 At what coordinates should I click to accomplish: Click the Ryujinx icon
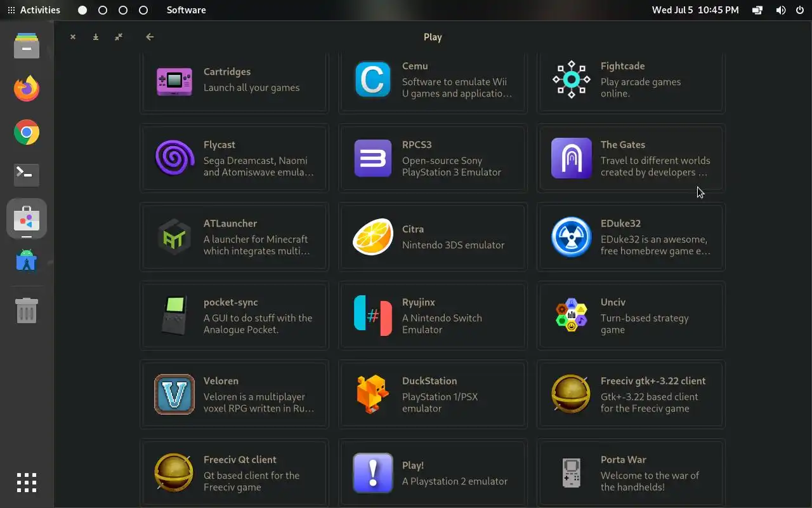(x=373, y=316)
